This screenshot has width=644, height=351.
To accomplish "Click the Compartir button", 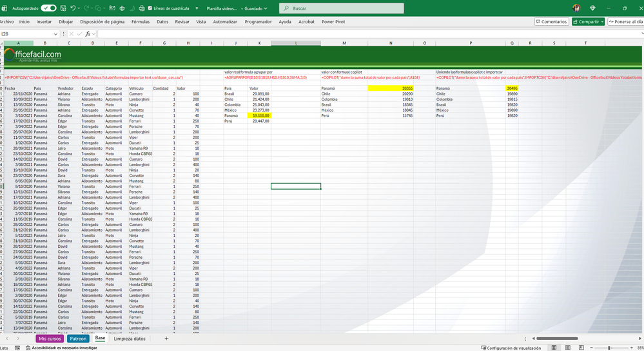I will point(588,22).
